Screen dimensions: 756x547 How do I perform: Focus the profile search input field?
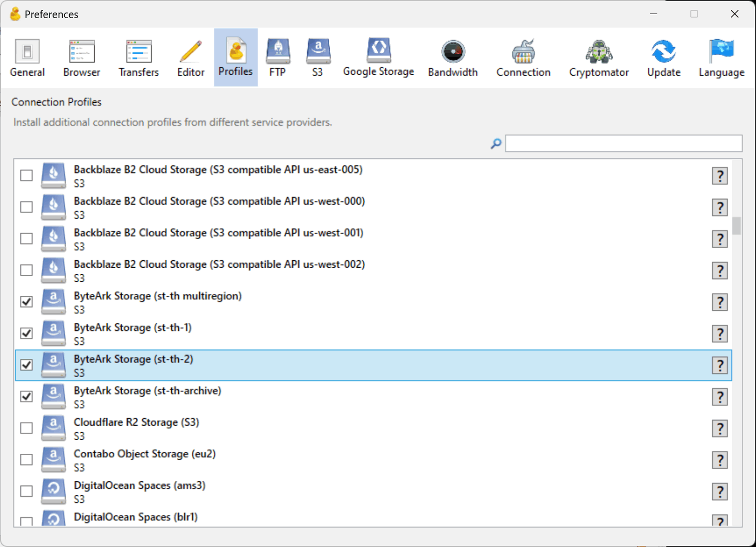click(x=624, y=143)
